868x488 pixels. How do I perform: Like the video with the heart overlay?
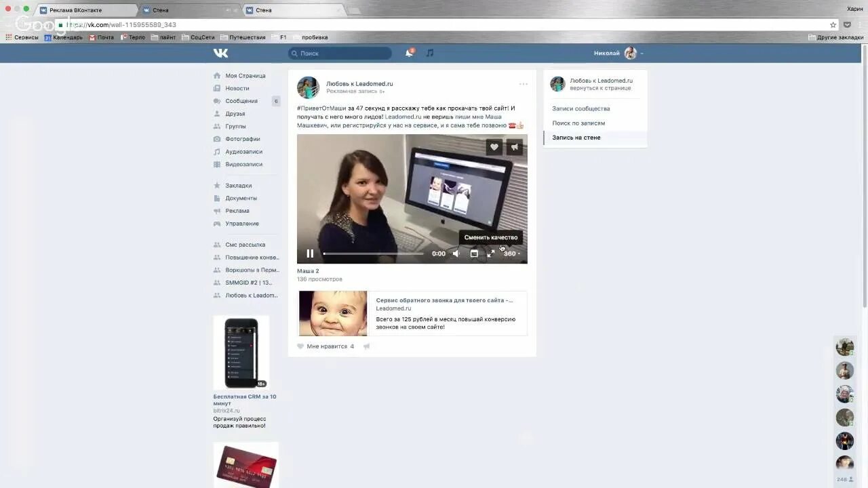click(494, 147)
